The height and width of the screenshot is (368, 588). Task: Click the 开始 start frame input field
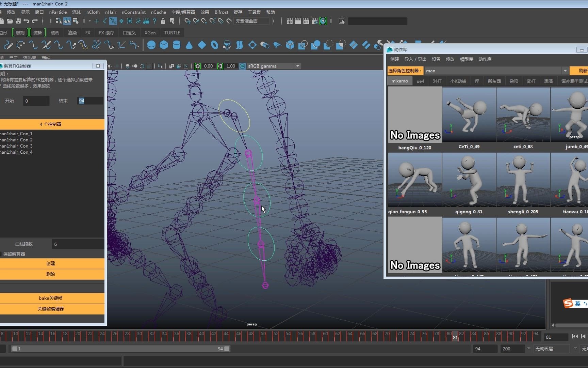tap(36, 101)
